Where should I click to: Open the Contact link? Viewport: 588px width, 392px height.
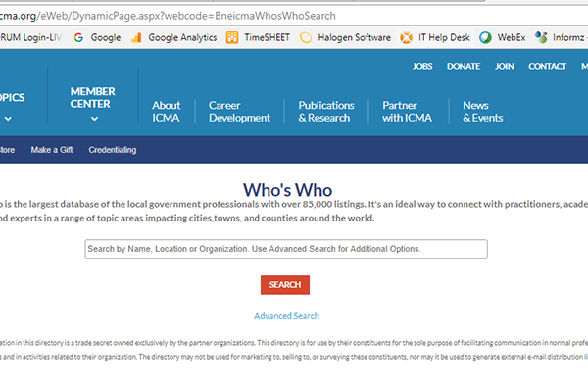coord(547,66)
